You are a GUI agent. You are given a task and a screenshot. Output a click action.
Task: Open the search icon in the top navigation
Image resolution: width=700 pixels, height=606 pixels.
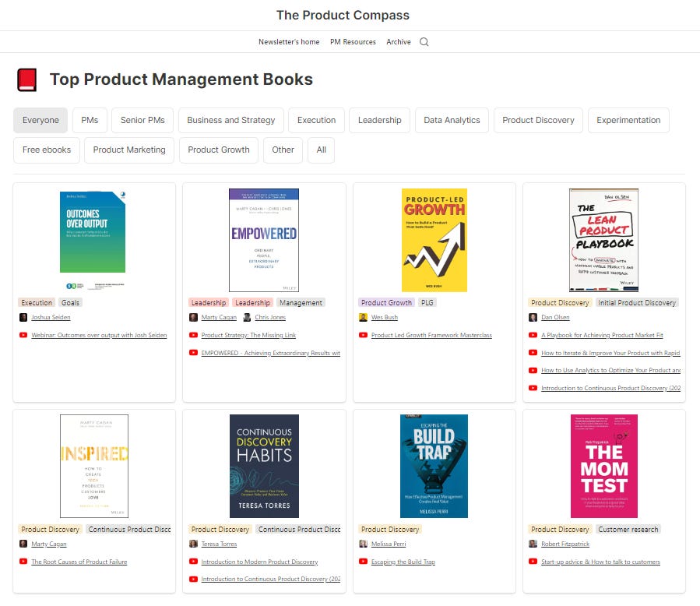pyautogui.click(x=424, y=42)
